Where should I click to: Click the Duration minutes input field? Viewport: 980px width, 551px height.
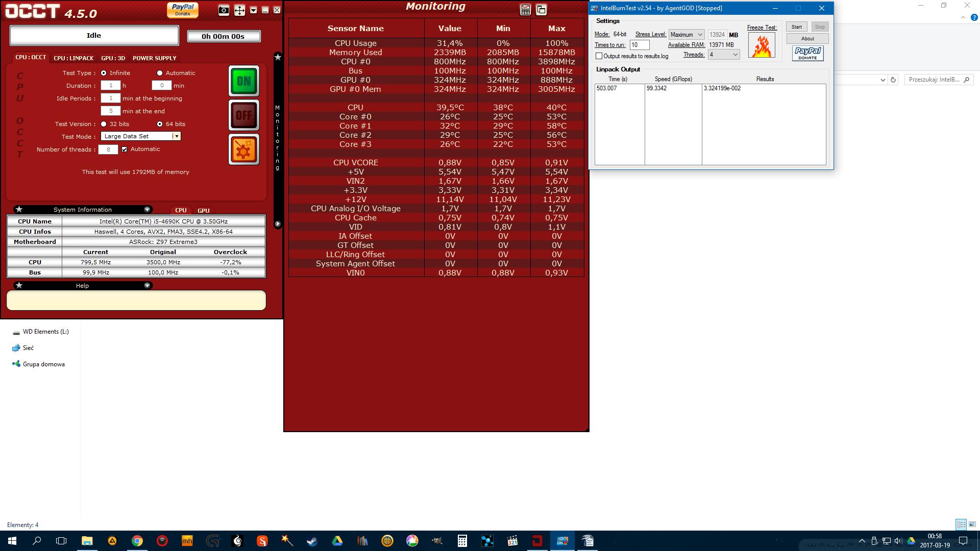coord(162,86)
